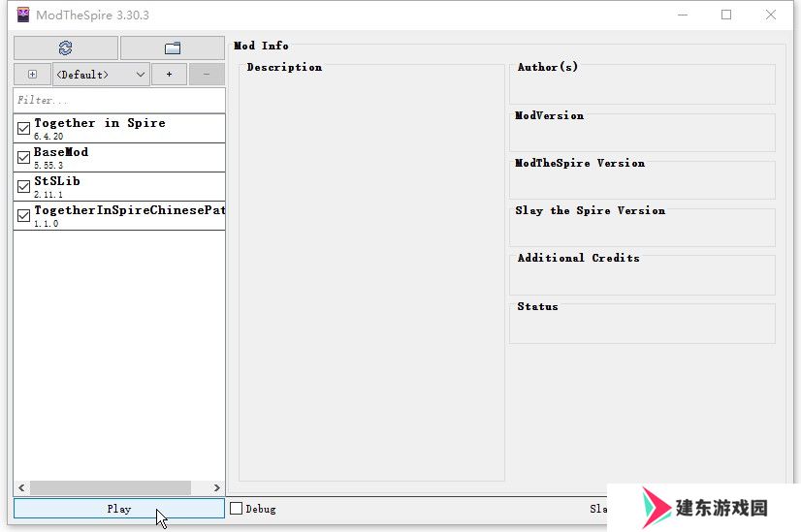Select the BaseMod row in the list
This screenshot has width=801, height=532.
click(x=119, y=157)
